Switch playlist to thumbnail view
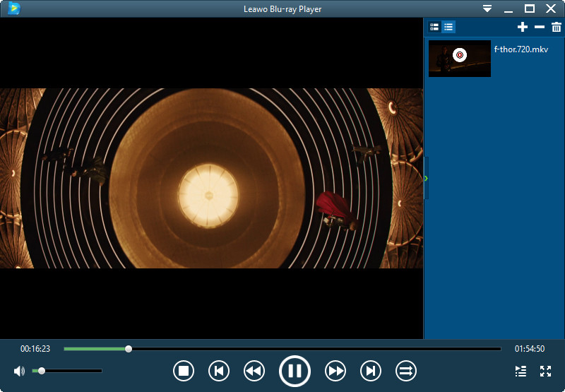The width and height of the screenshot is (565, 392). click(434, 27)
